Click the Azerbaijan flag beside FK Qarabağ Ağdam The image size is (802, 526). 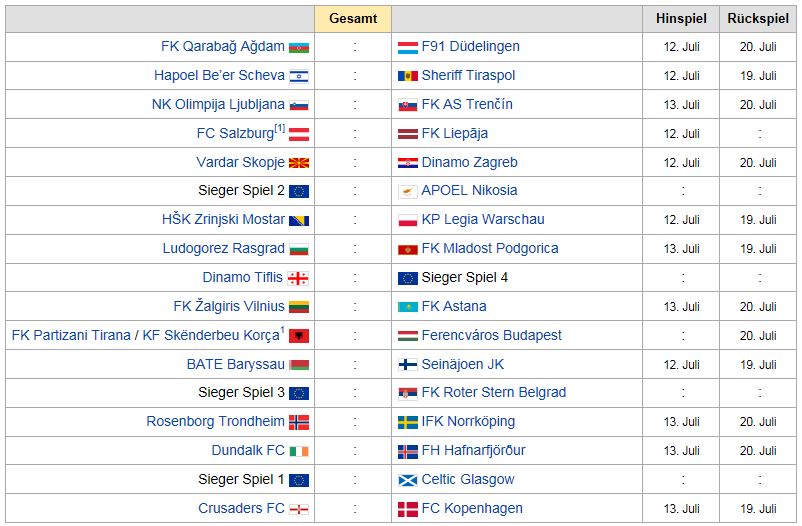[299, 47]
